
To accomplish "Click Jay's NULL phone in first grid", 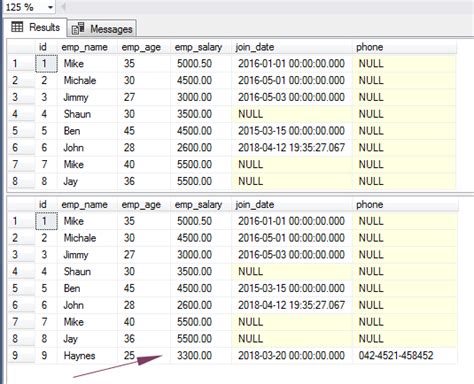I will pos(405,181).
